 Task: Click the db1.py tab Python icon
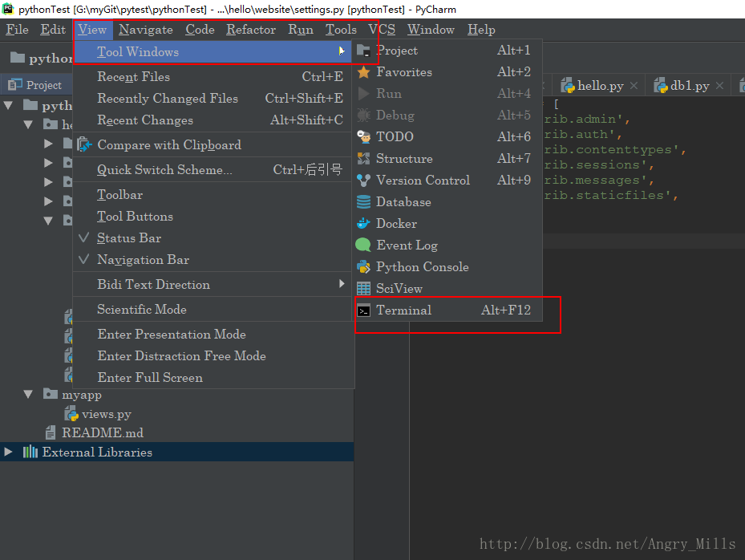coord(661,86)
